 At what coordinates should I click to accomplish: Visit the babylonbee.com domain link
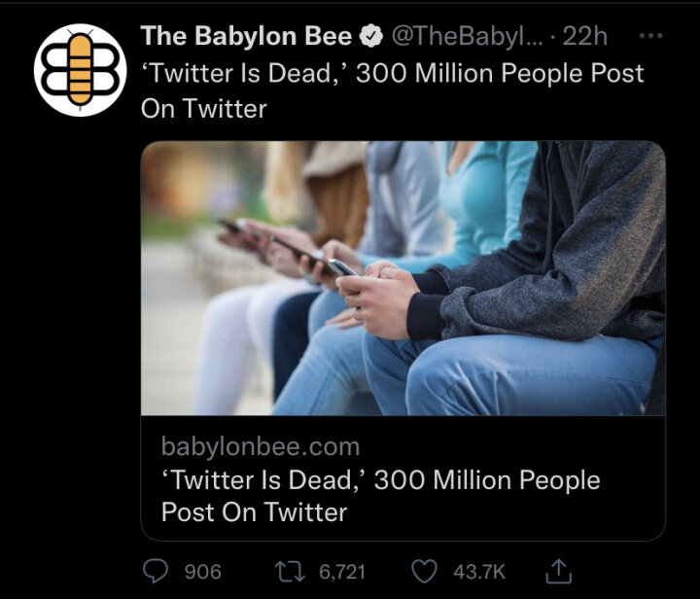261,447
